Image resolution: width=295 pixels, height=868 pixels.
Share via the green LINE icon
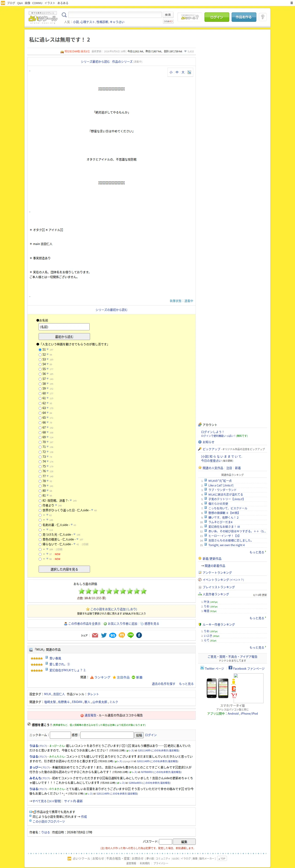[130, 635]
